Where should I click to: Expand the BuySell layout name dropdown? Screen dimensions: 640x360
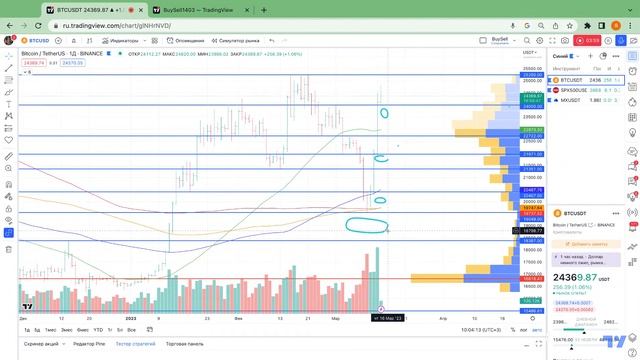click(x=514, y=40)
